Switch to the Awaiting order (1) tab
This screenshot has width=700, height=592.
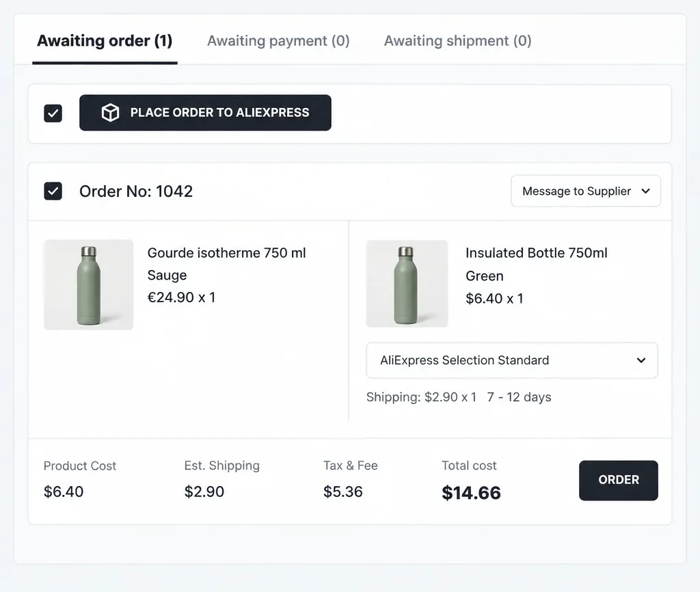pos(105,40)
